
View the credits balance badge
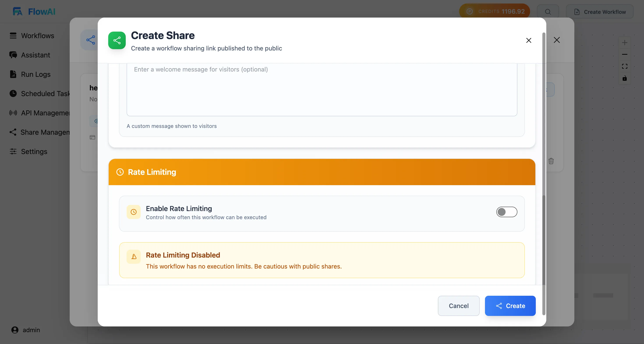tap(494, 11)
